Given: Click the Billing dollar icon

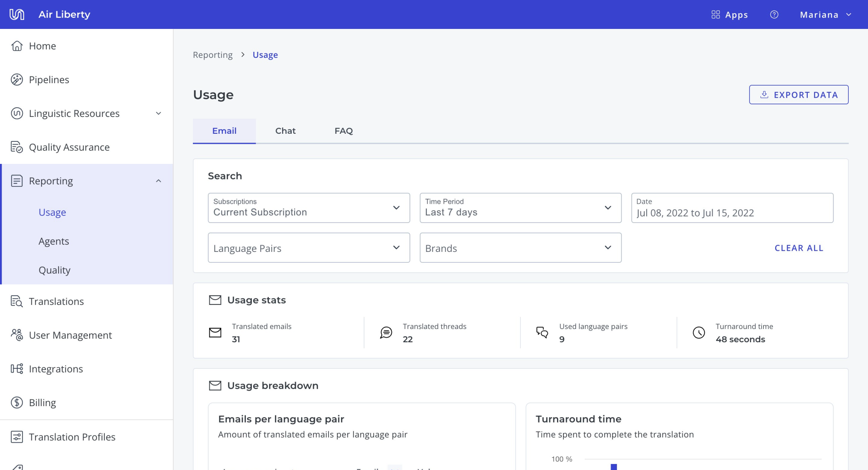Looking at the screenshot, I should point(17,403).
